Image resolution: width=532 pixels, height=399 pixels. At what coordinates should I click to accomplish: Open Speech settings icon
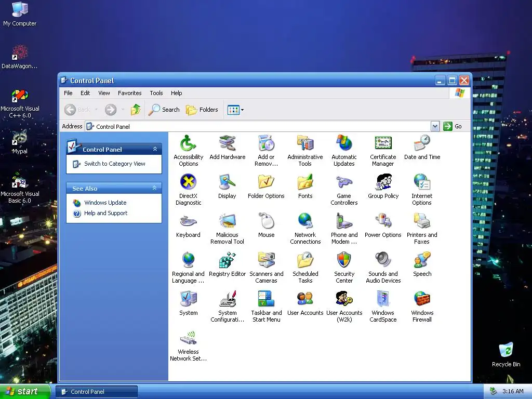pos(422,264)
